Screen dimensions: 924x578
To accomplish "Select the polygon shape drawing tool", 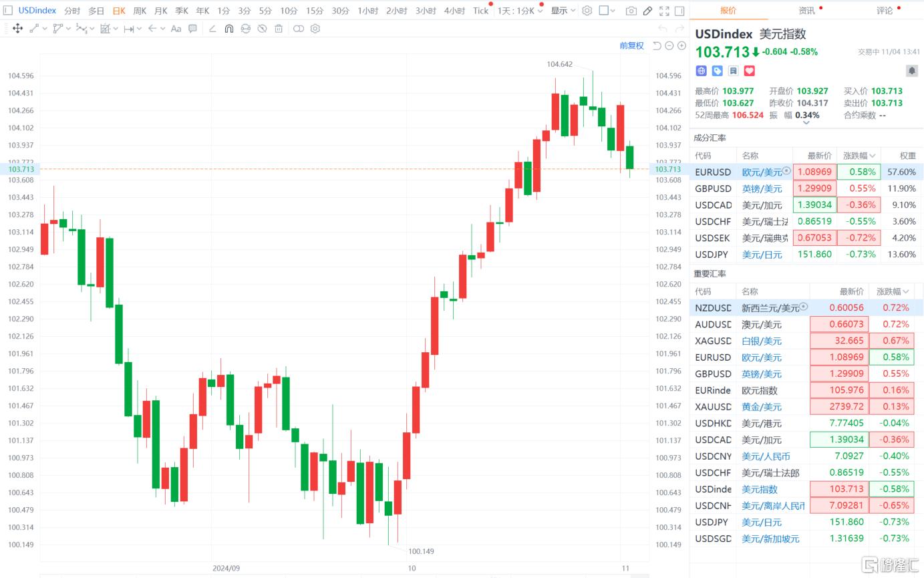I will [x=57, y=29].
